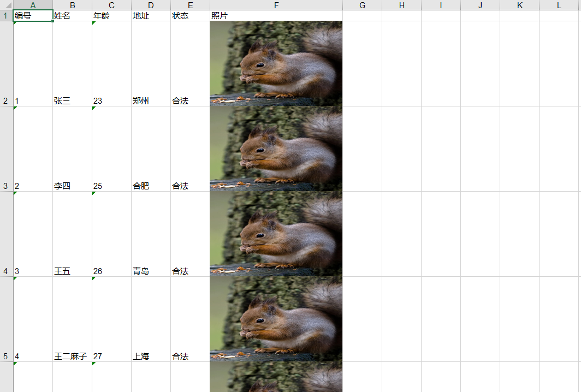Select column H header
Image resolution: width=581 pixels, height=392 pixels.
401,5
